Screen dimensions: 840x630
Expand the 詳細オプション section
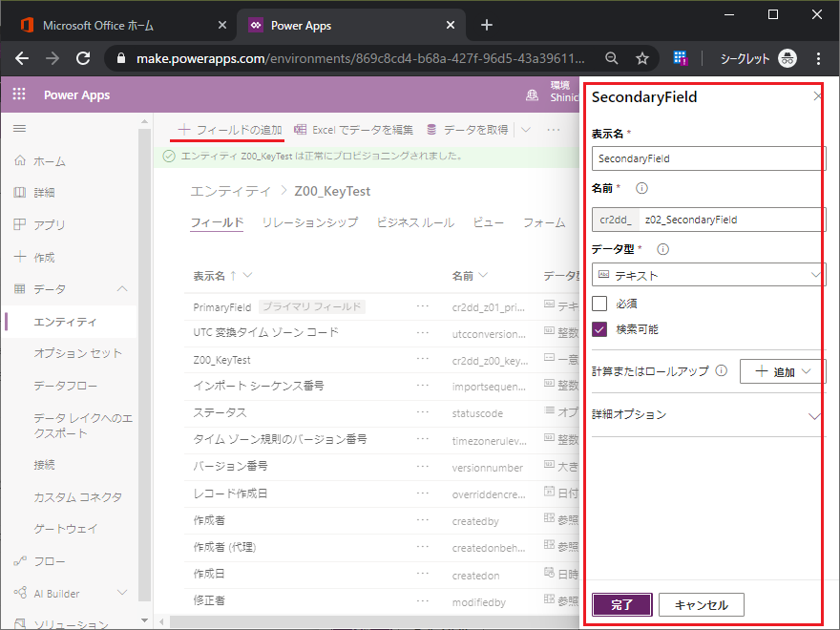(707, 414)
